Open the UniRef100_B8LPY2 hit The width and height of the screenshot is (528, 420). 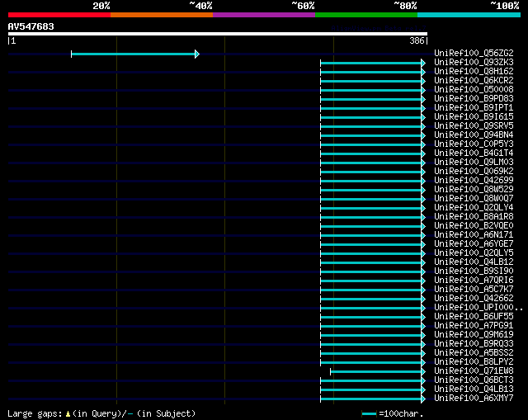[x=474, y=362]
